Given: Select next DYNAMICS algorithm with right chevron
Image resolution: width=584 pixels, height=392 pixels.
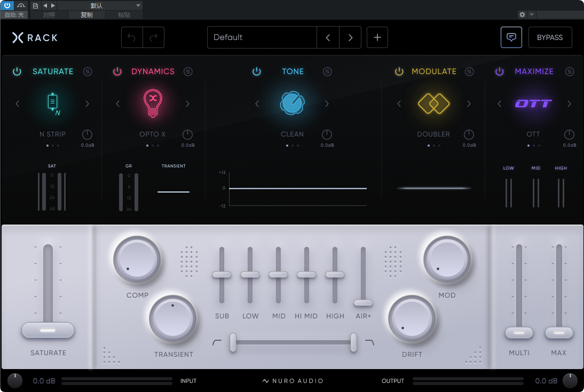Looking at the screenshot, I should pyautogui.click(x=187, y=104).
